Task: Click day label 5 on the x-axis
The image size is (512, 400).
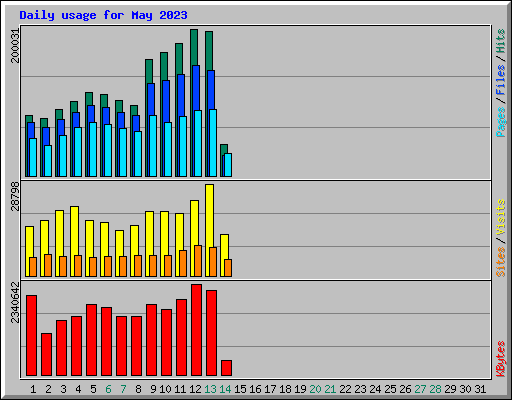Action: (93, 389)
